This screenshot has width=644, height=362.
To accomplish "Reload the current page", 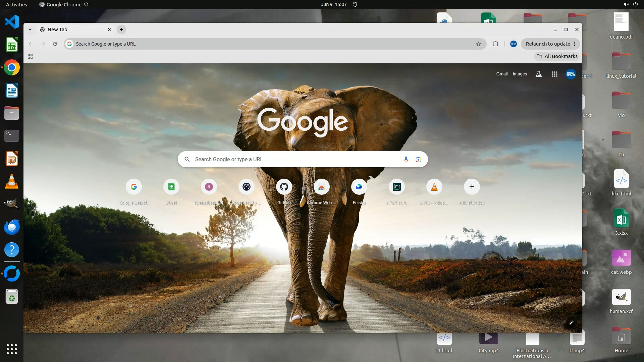I will (55, 44).
